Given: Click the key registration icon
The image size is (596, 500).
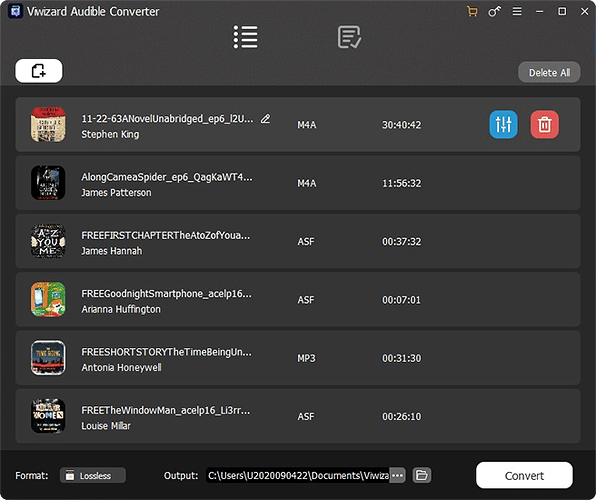Looking at the screenshot, I should pyautogui.click(x=495, y=11).
